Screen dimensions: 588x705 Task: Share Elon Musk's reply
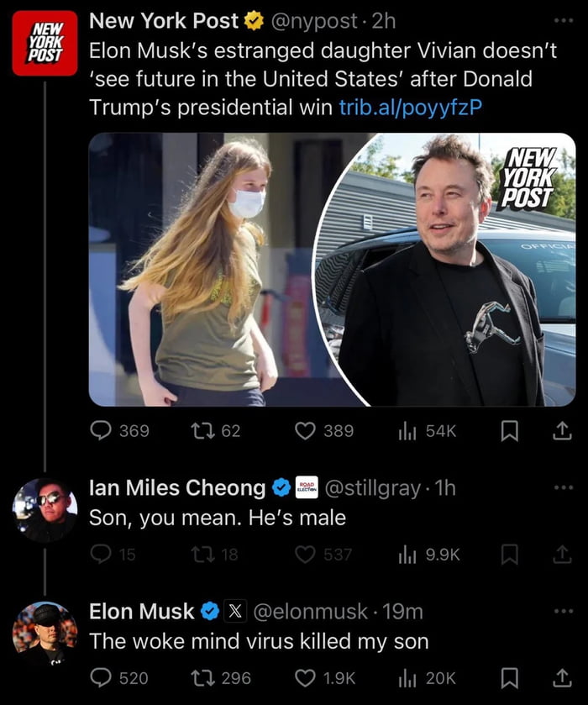click(x=561, y=677)
